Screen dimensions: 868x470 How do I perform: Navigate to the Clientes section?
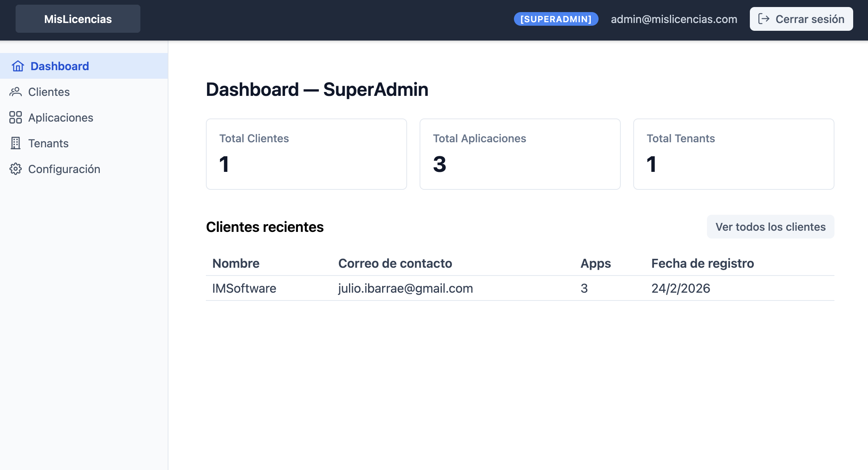pos(48,92)
